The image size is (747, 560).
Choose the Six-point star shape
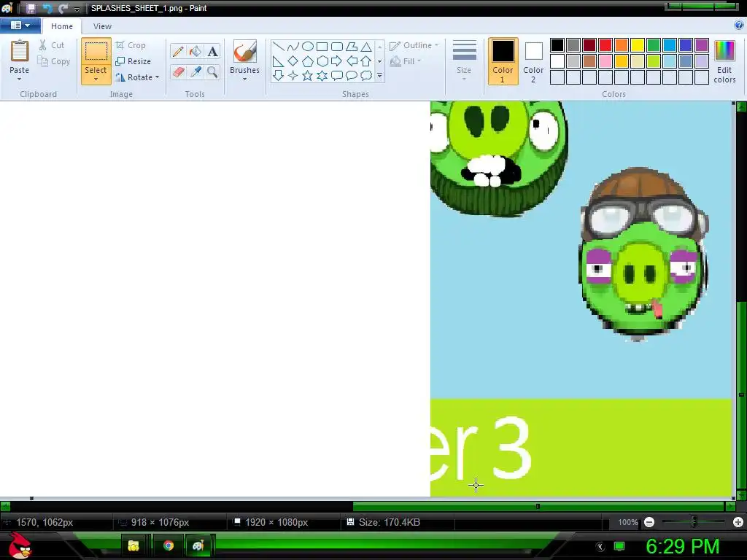(322, 75)
